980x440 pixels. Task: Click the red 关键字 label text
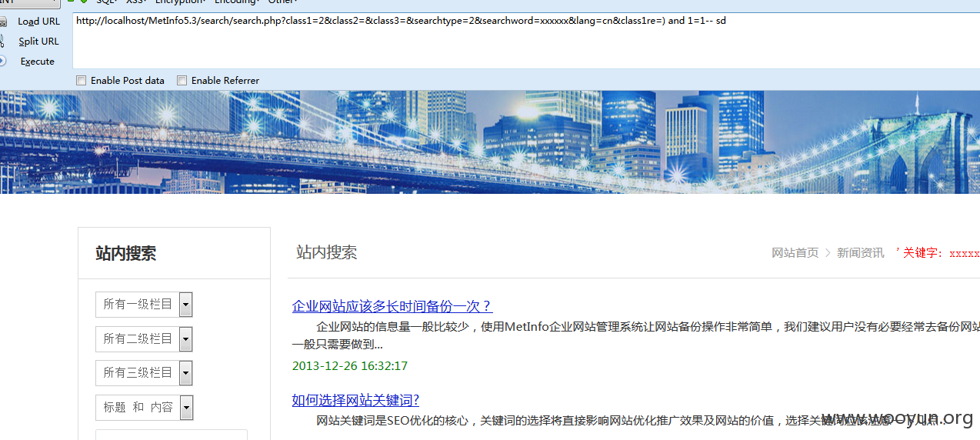923,253
